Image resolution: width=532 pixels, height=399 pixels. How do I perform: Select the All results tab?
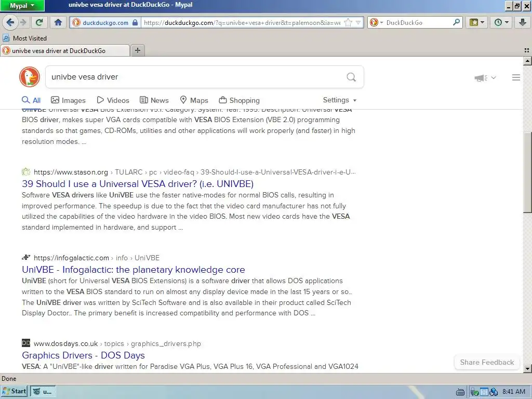31,100
